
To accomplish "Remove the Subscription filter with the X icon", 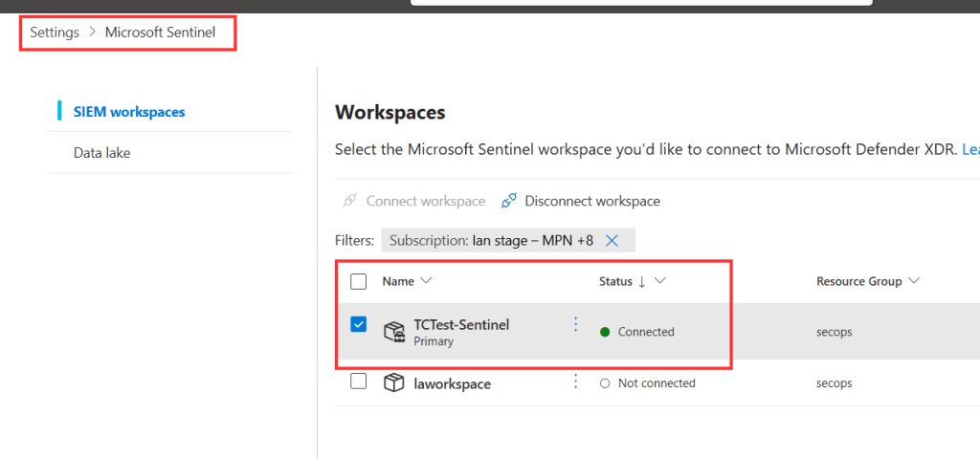I will (612, 241).
